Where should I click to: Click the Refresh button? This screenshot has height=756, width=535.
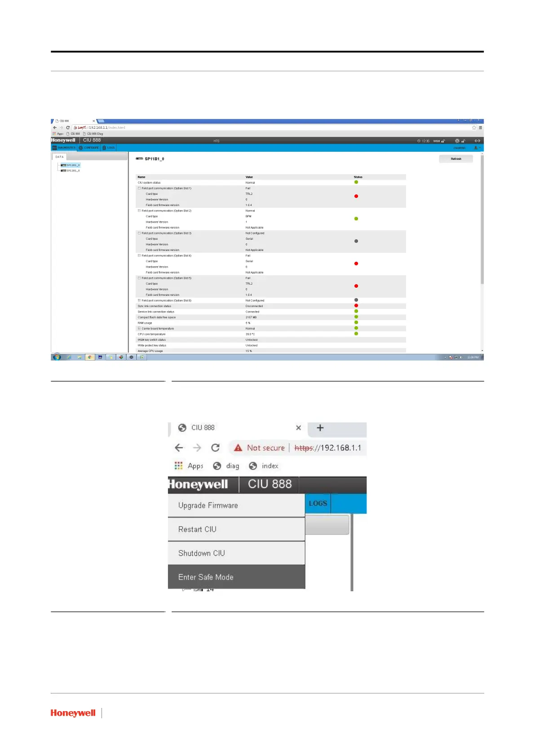point(456,159)
